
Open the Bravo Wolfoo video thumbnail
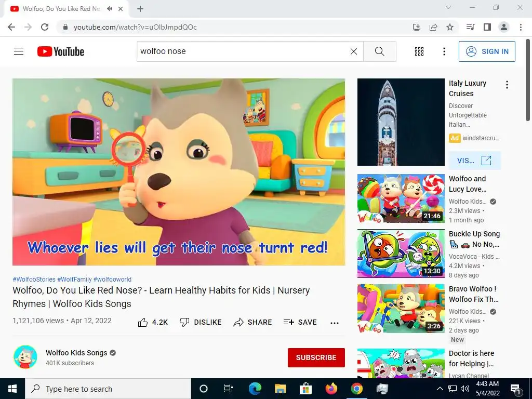coord(401,309)
